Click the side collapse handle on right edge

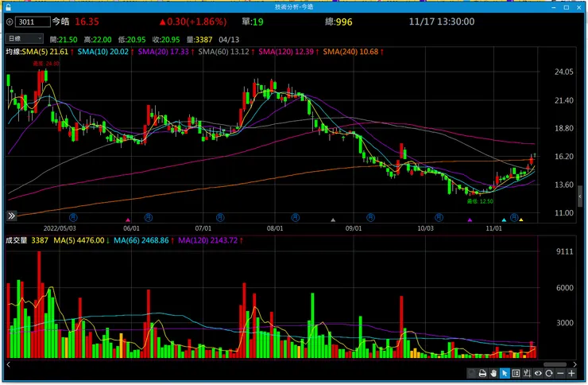coord(580,196)
